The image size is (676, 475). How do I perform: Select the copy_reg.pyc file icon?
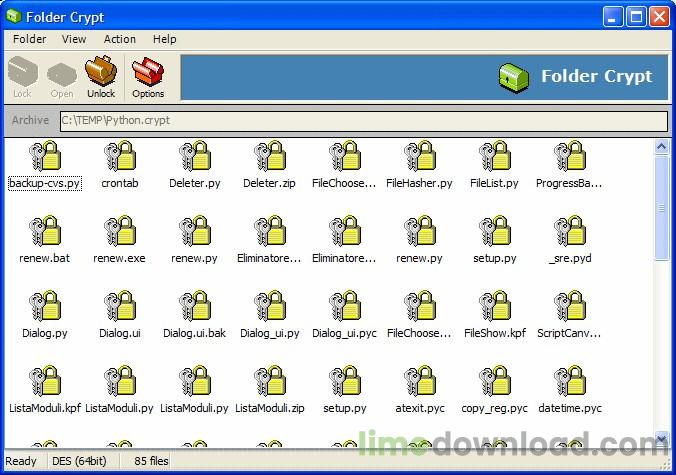pyautogui.click(x=495, y=383)
